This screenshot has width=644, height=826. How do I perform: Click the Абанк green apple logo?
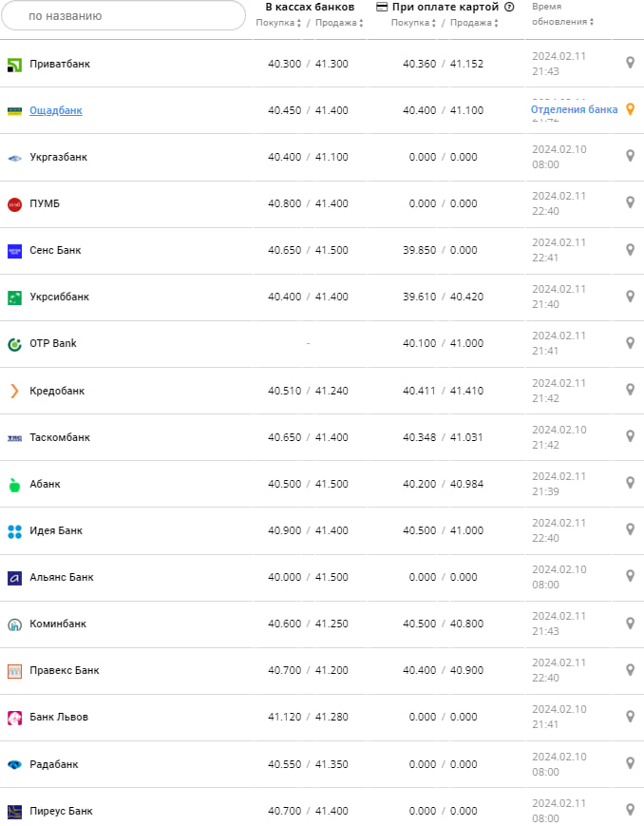click(x=14, y=485)
